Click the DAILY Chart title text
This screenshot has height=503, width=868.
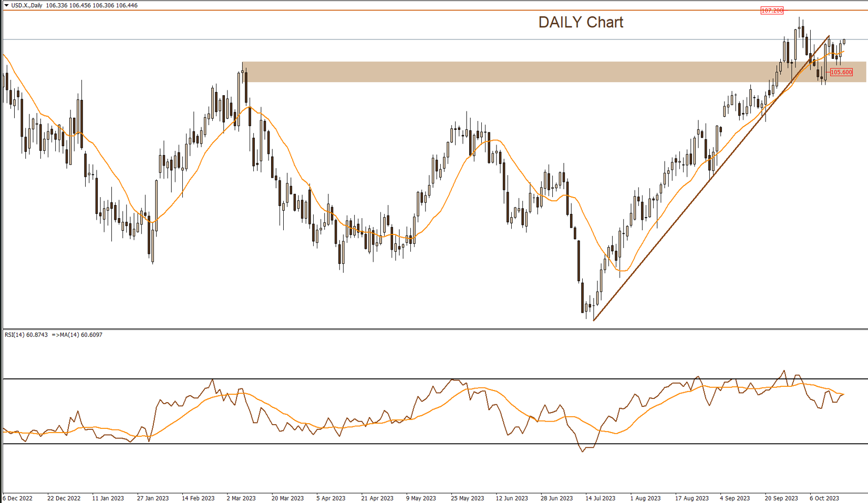coord(581,22)
